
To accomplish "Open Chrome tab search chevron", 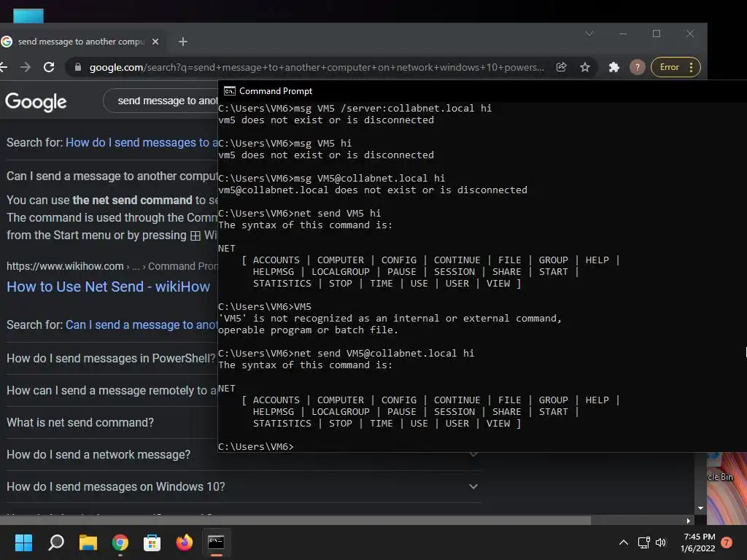I will pos(589,34).
